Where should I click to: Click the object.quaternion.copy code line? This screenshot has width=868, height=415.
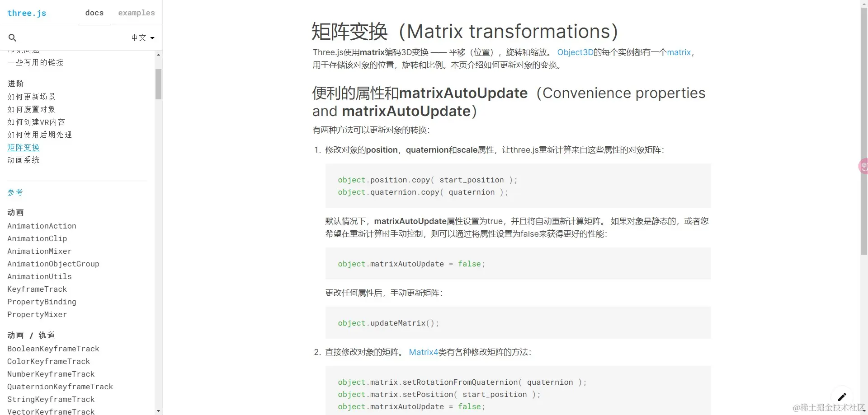click(423, 192)
